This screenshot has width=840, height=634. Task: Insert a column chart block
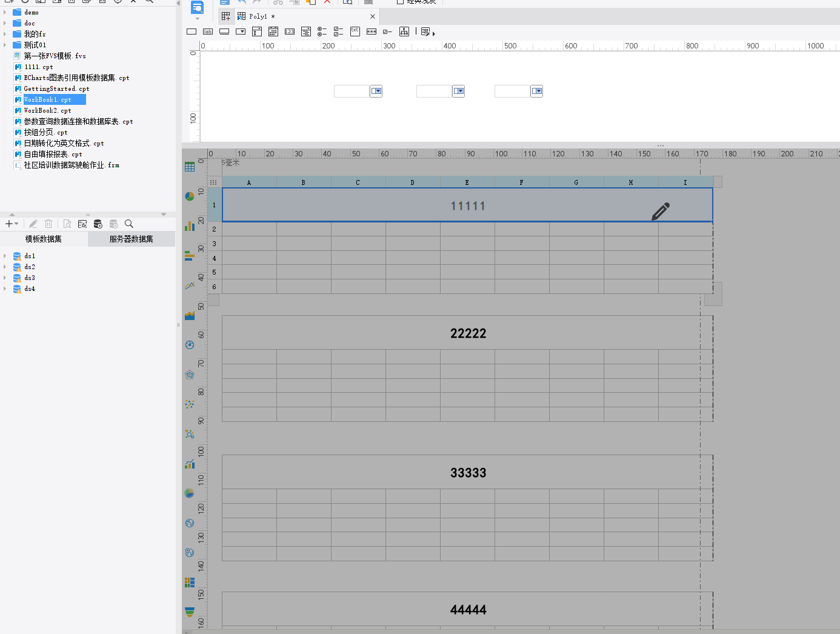point(190,226)
